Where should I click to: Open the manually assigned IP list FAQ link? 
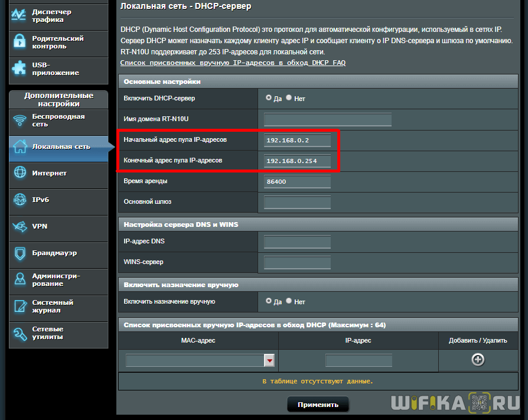click(233, 63)
